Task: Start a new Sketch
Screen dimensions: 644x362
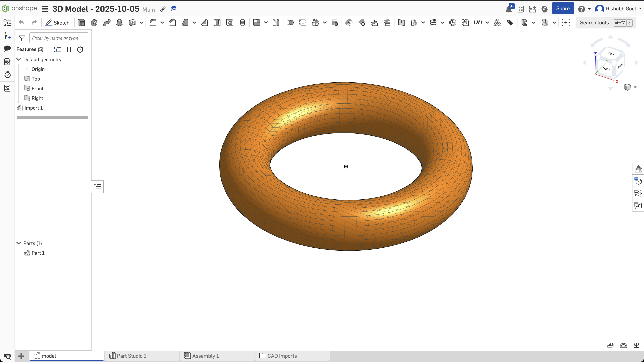Action: coord(57,23)
